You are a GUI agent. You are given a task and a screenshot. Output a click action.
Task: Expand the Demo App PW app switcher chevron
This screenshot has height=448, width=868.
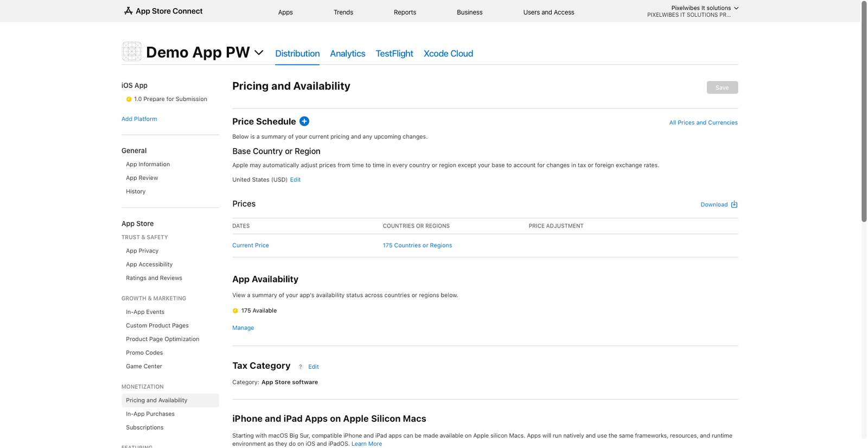259,53
